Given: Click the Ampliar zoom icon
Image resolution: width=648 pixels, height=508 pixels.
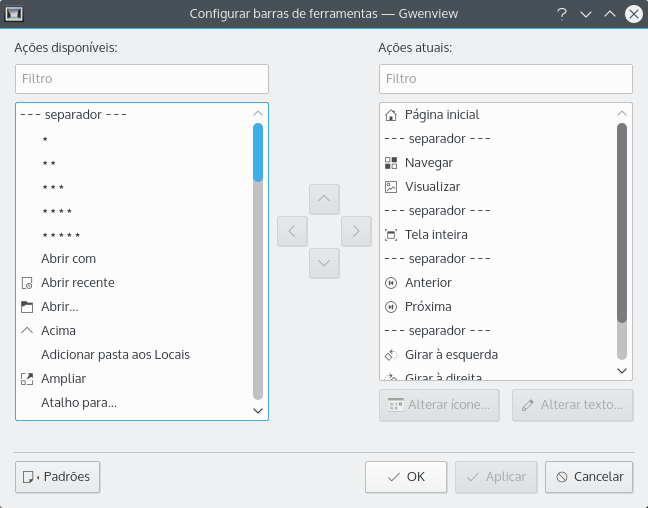Looking at the screenshot, I should [x=27, y=379].
